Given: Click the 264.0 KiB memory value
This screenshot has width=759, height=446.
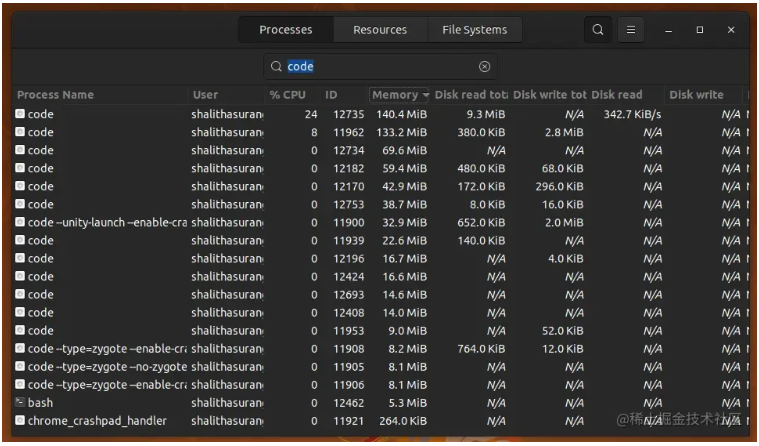Looking at the screenshot, I should pyautogui.click(x=403, y=420).
